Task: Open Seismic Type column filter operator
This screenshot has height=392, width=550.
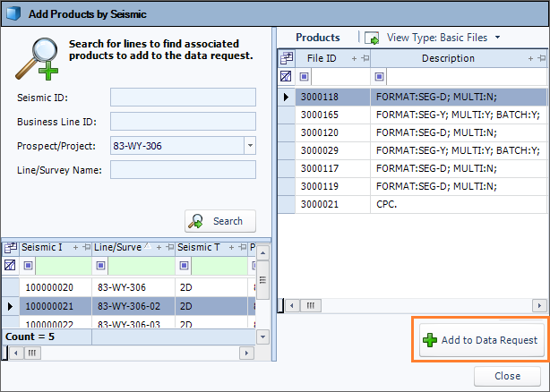Action: click(184, 266)
